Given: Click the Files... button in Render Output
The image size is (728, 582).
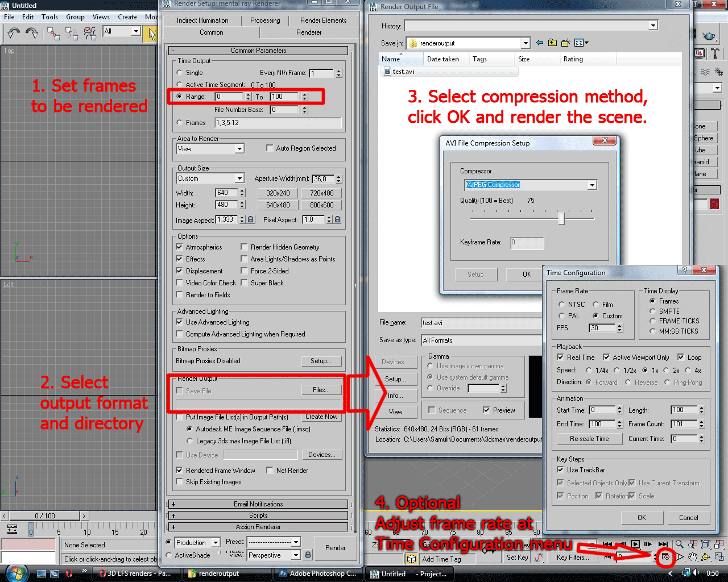Looking at the screenshot, I should (x=321, y=390).
